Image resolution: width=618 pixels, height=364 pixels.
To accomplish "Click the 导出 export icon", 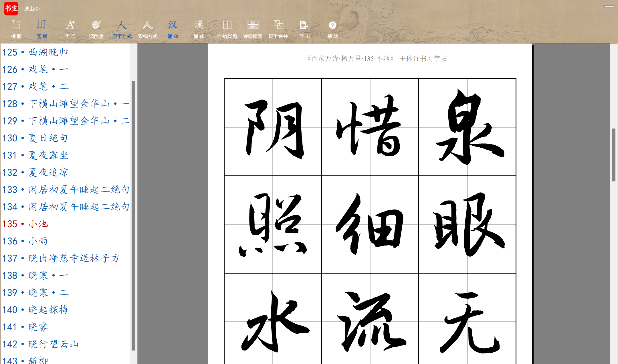I will (x=304, y=29).
